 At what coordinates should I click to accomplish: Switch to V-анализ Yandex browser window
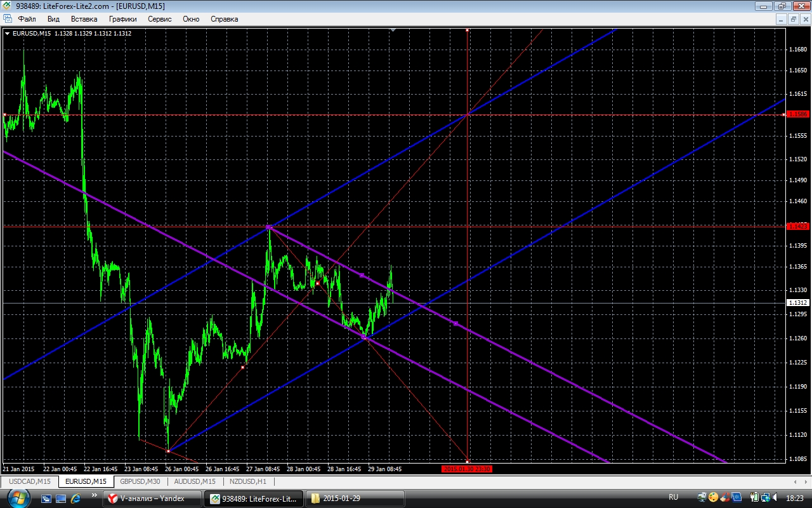152,498
